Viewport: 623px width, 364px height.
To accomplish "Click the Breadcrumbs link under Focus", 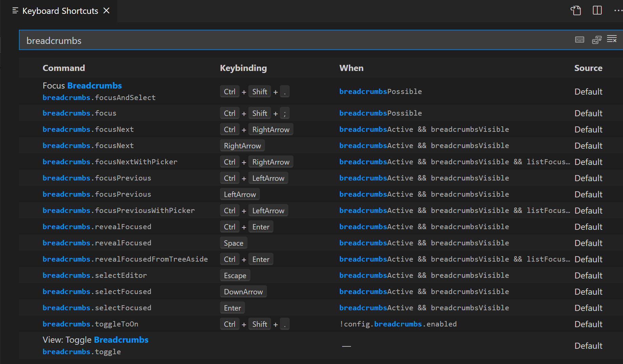I will (94, 86).
